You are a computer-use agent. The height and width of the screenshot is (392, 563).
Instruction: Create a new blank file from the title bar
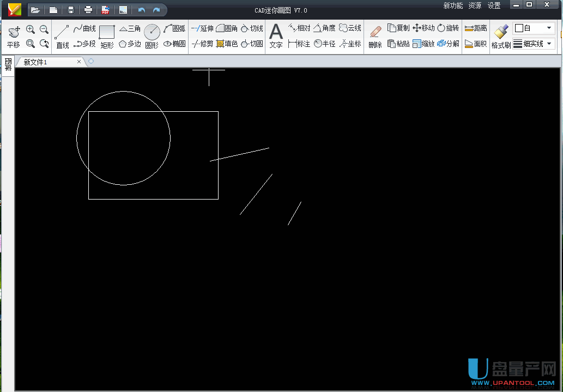[53, 10]
